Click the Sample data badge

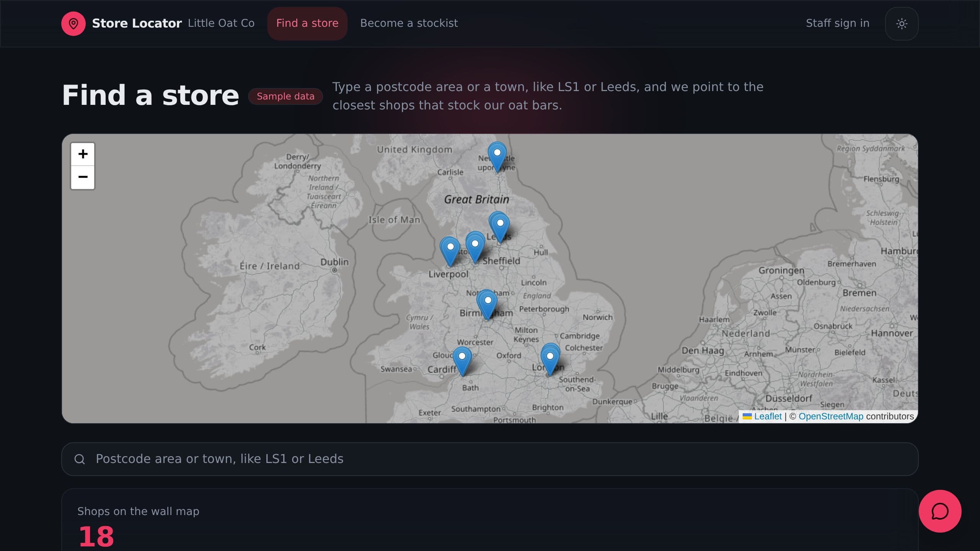[286, 96]
